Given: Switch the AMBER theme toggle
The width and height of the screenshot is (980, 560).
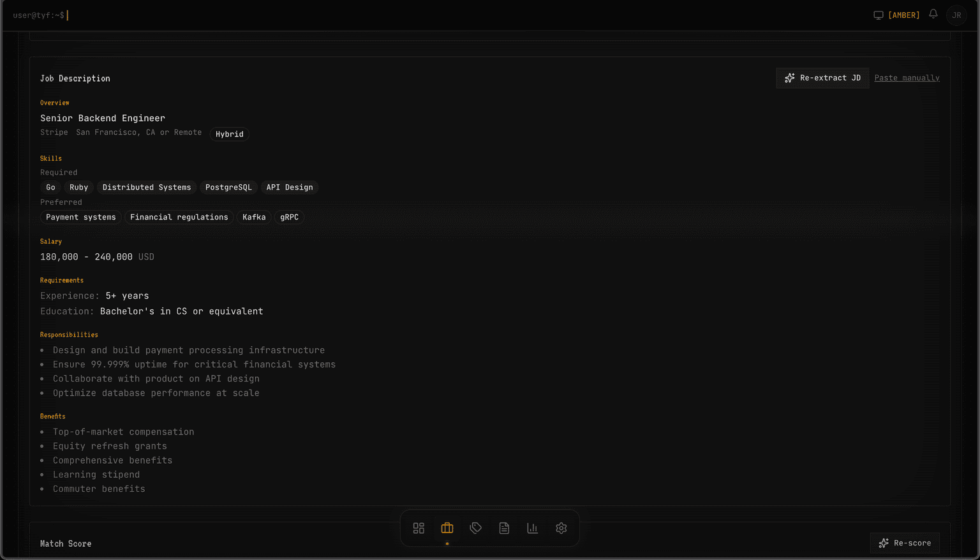Looking at the screenshot, I should pos(903,15).
